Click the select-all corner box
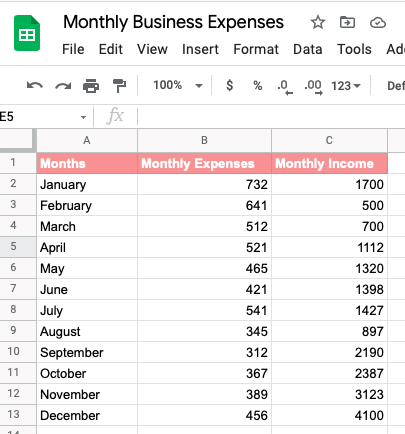The width and height of the screenshot is (405, 434). (17, 140)
